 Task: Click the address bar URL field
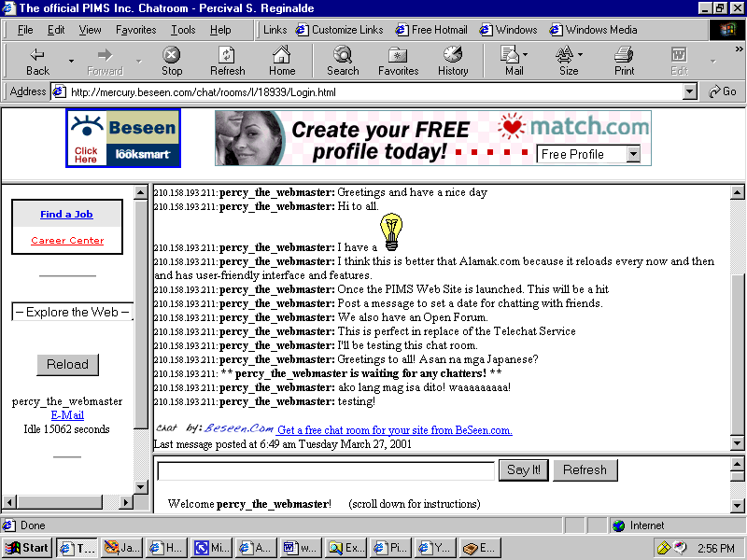click(369, 91)
